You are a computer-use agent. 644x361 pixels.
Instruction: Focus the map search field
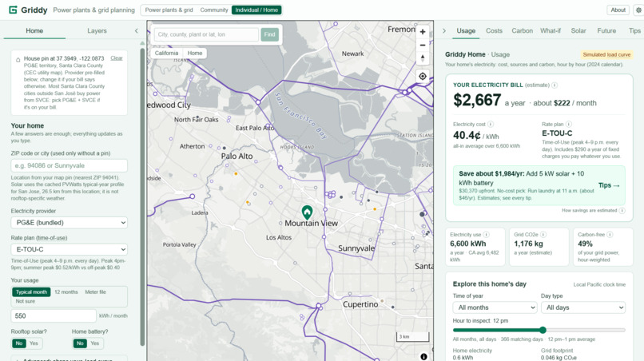pos(207,34)
